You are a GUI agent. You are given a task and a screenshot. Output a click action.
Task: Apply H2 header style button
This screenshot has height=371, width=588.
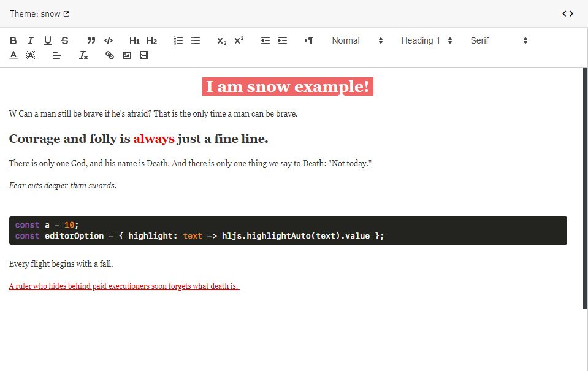(152, 40)
